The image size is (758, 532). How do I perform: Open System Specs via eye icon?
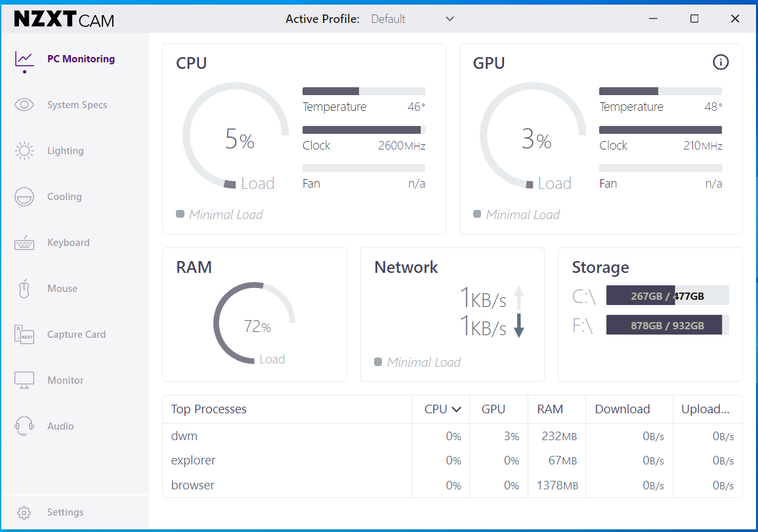pyautogui.click(x=24, y=105)
